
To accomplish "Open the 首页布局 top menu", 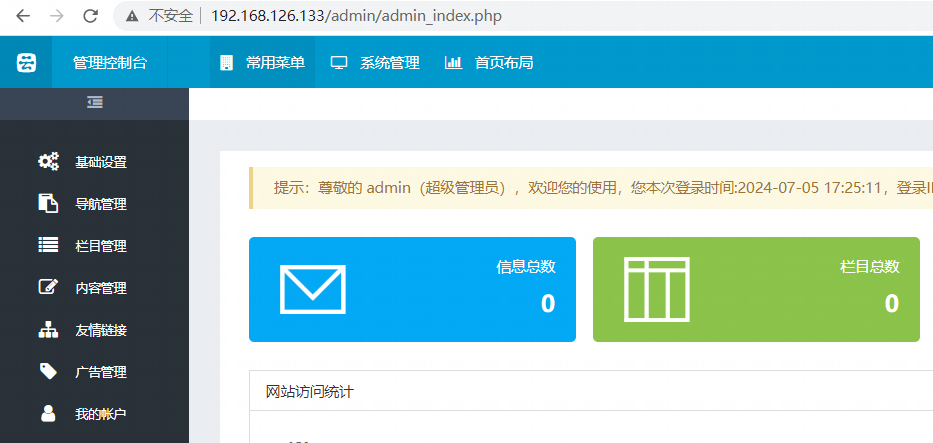I will pyautogui.click(x=504, y=62).
